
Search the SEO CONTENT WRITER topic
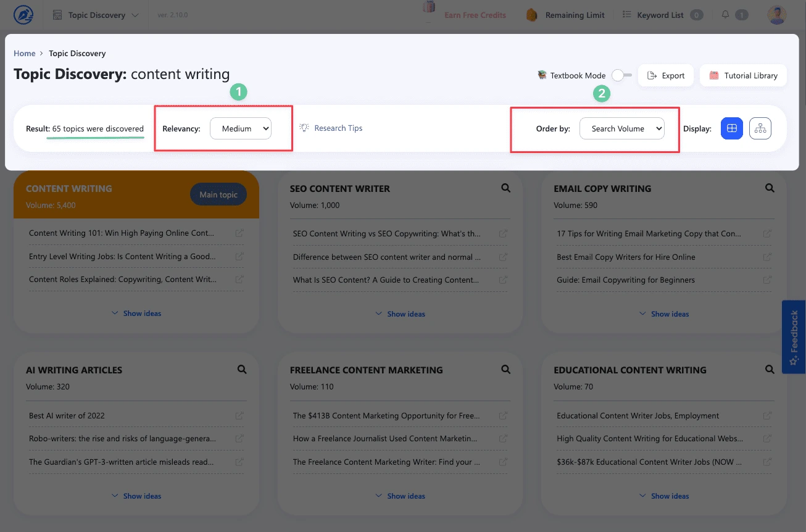[x=506, y=188]
